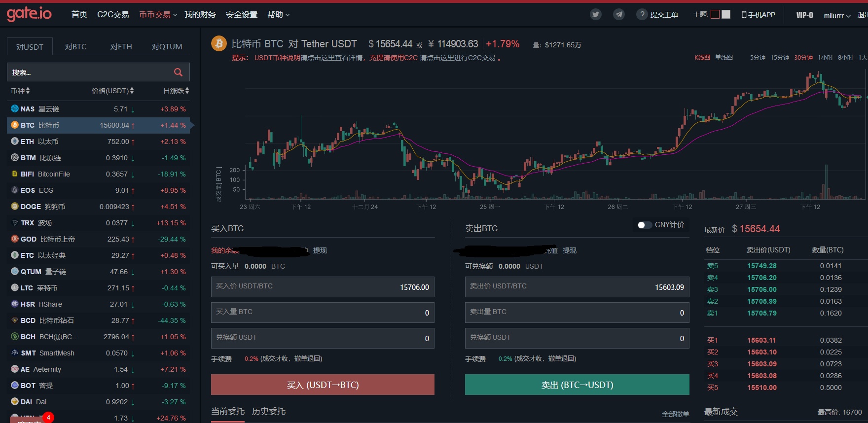The height and width of the screenshot is (423, 868).
Task: Select the light theme swatch
Action: pos(726,14)
